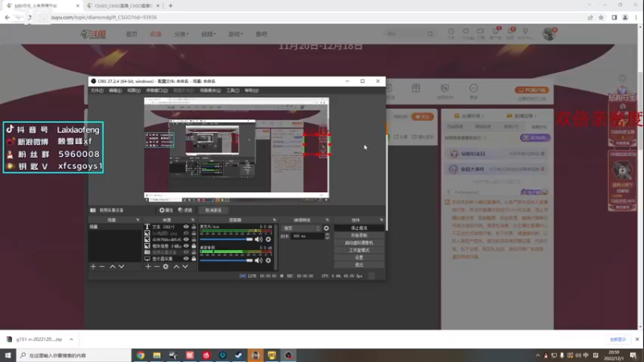Move scene down in Scenes panel
The image size is (644, 362).
(122, 267)
